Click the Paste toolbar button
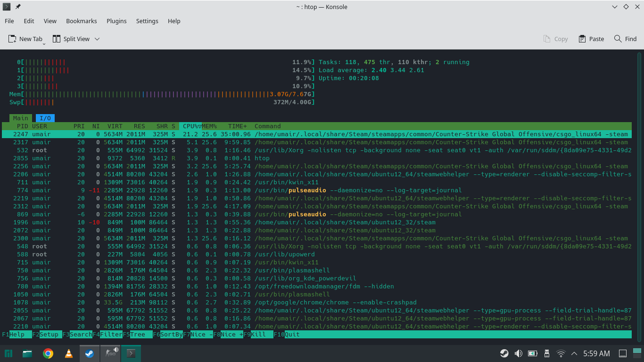 pyautogui.click(x=591, y=39)
